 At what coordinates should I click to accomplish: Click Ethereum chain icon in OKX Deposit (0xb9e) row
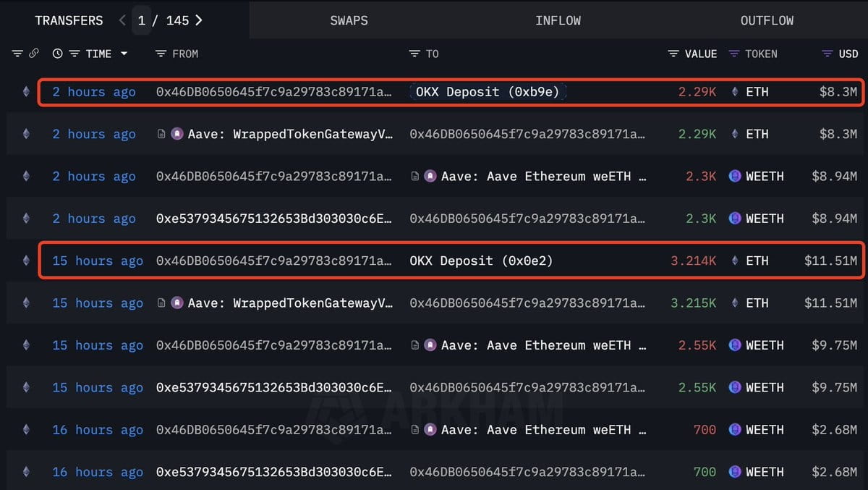[x=27, y=92]
